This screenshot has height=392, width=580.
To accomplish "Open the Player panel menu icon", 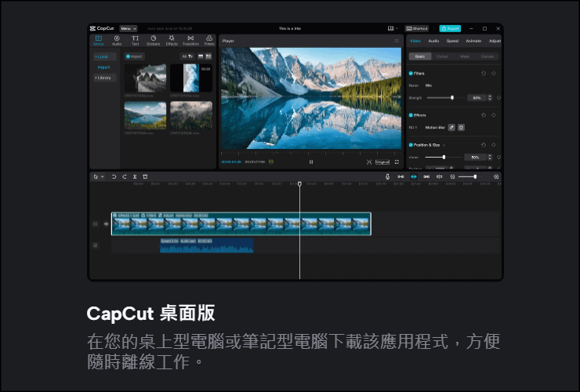I will coord(397,41).
